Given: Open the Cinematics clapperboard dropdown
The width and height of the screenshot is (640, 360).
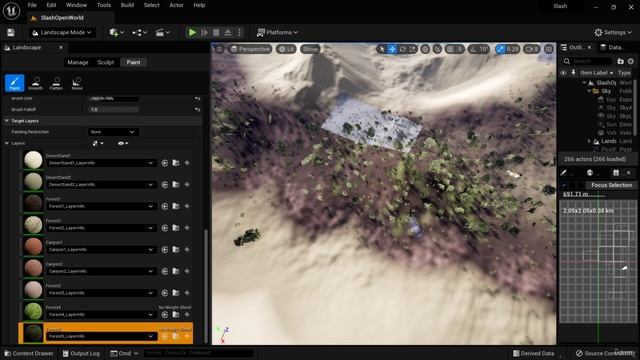Looking at the screenshot, I should (x=162, y=32).
